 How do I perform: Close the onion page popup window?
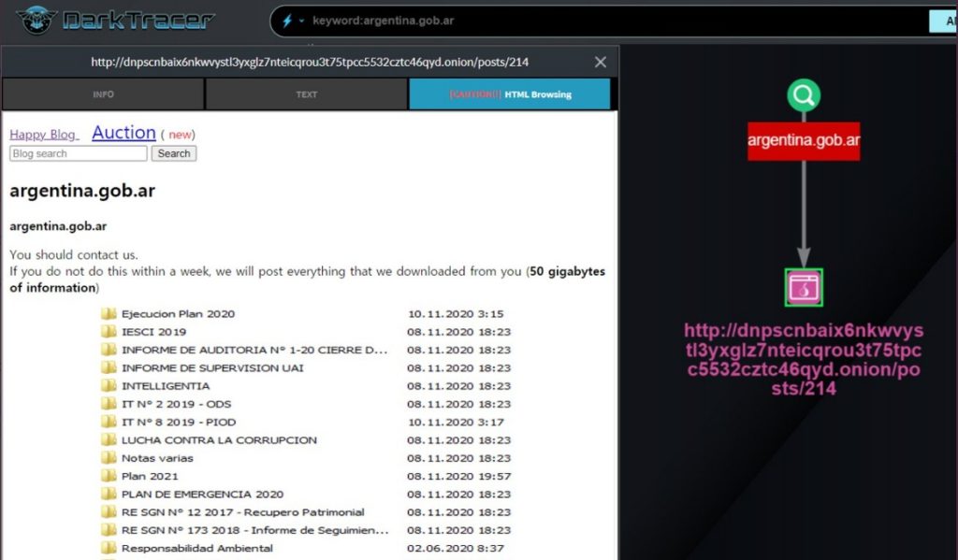pyautogui.click(x=601, y=63)
